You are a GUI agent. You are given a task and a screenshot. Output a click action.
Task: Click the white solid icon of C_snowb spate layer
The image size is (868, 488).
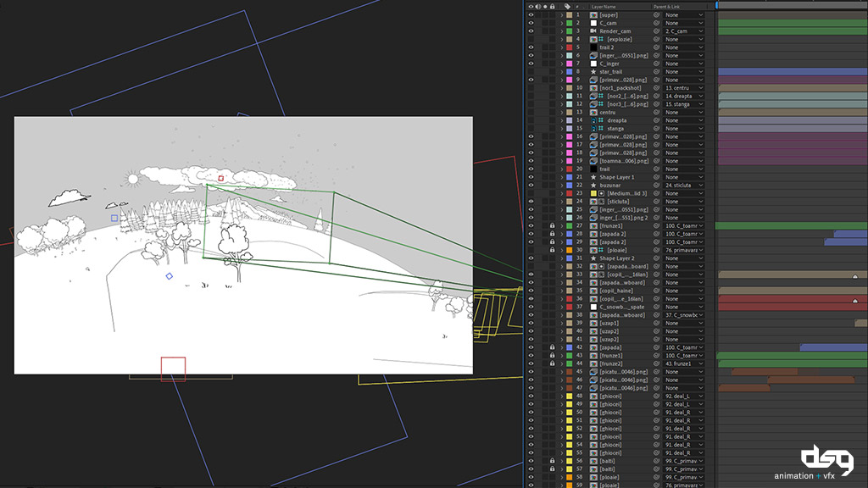(x=593, y=307)
